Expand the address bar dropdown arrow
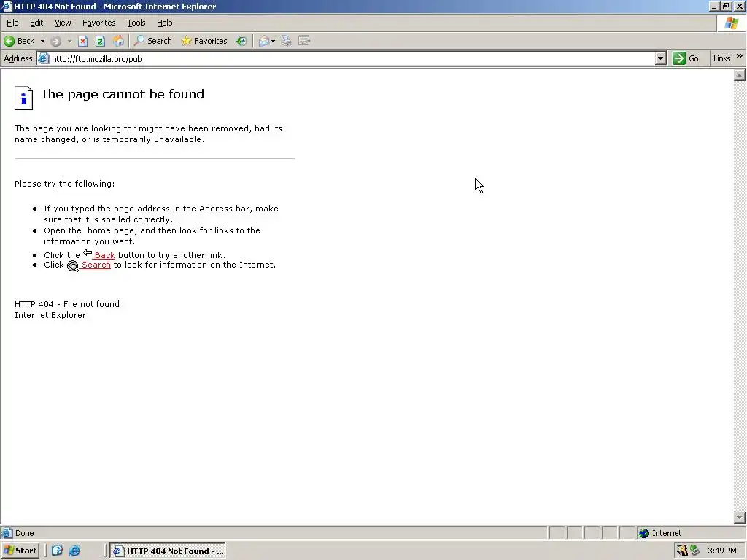The height and width of the screenshot is (560, 747). 660,59
